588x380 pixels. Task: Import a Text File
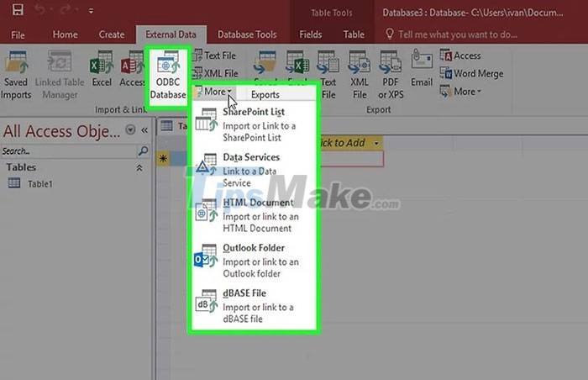point(214,55)
